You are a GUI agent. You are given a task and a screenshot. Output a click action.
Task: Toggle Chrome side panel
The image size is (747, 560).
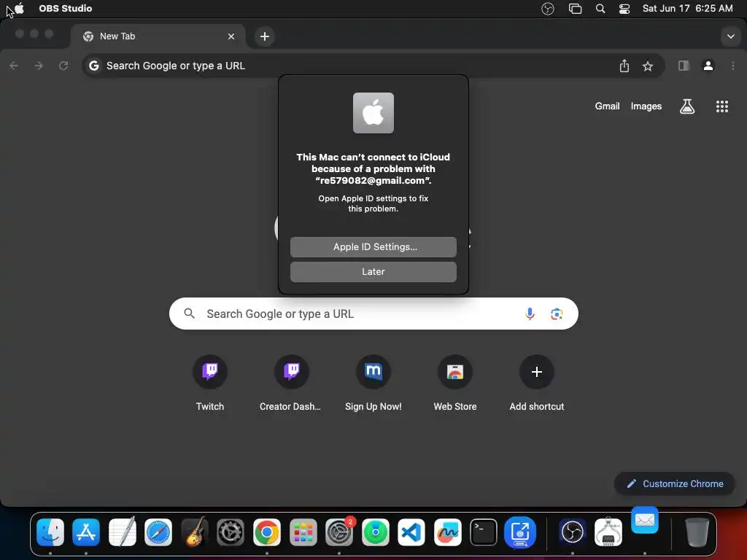click(x=684, y=66)
